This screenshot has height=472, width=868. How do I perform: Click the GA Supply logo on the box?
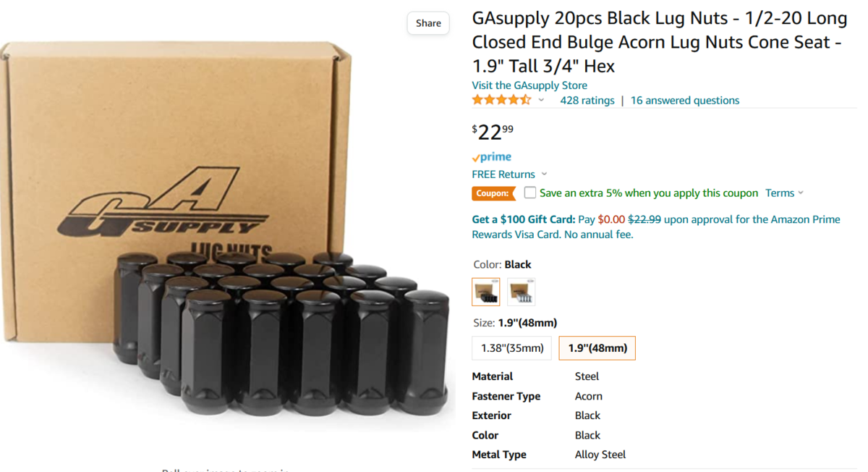click(159, 206)
